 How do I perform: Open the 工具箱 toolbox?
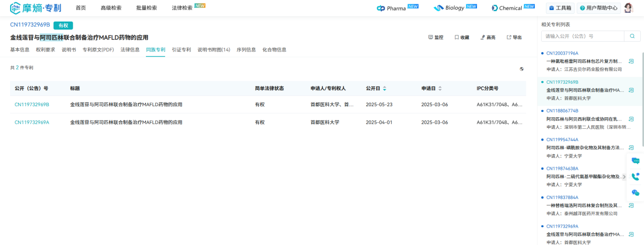560,8
